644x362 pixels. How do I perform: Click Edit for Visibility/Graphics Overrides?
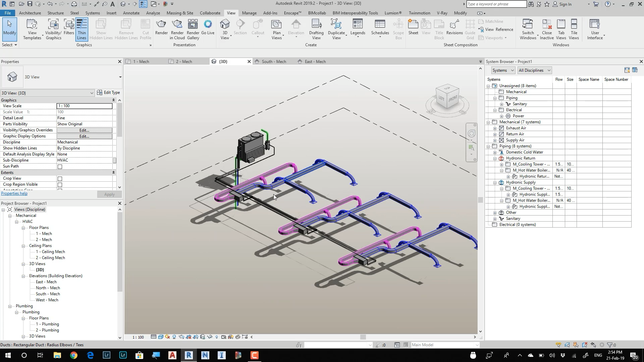[84, 130]
